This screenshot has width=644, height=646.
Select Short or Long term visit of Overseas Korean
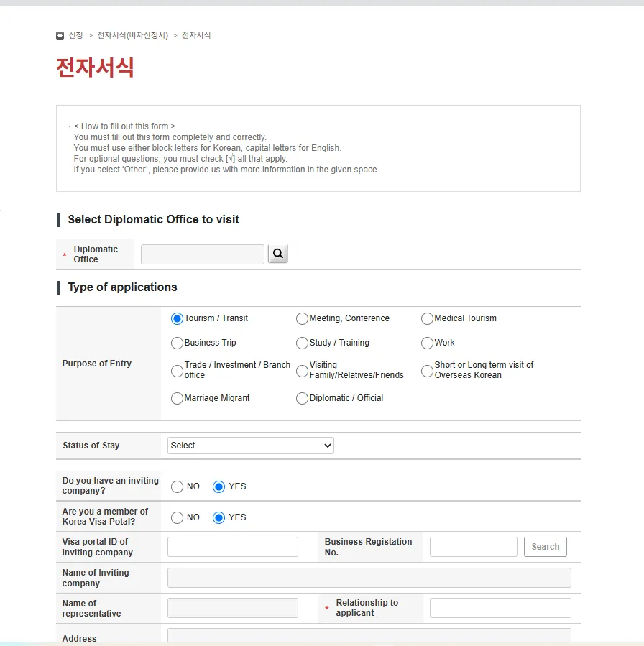point(427,371)
